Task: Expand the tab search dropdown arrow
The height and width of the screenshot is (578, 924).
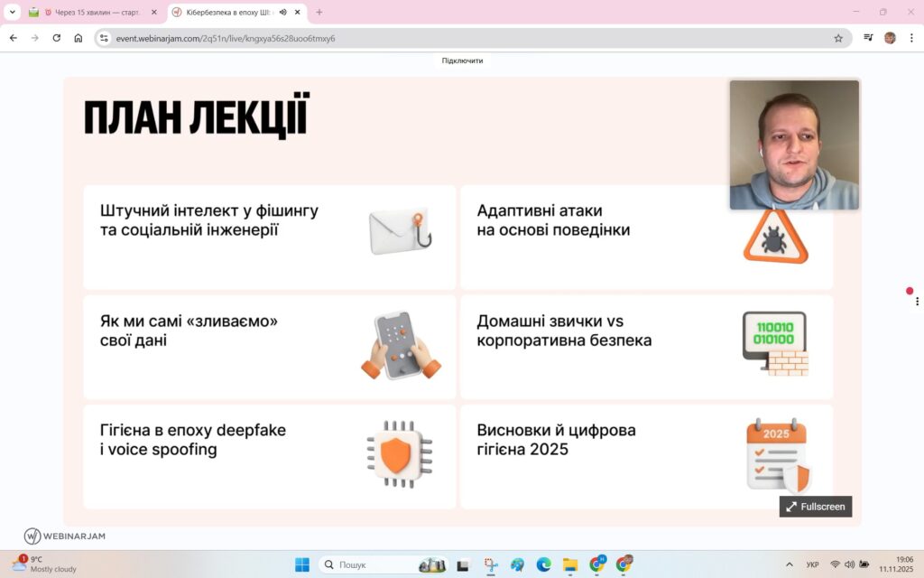Action: [13, 13]
